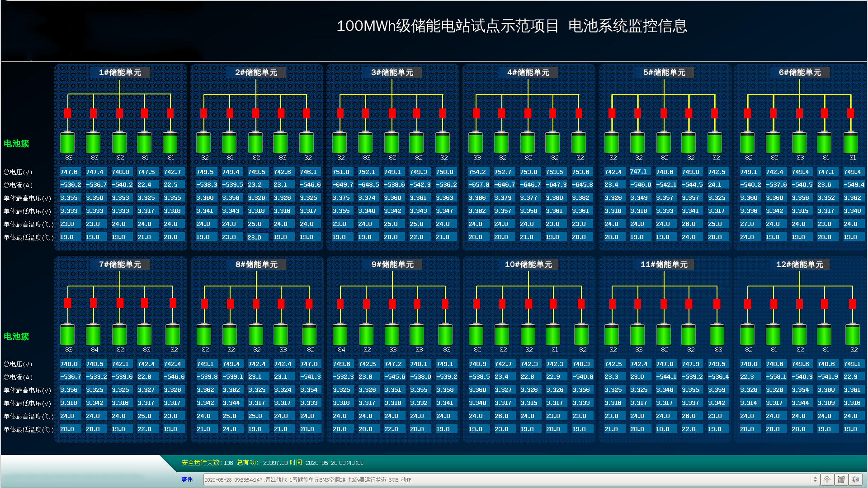This screenshot has height=488, width=868.
Task: Click the -657.8 current value in 4#储能单元
Action: pyautogui.click(x=479, y=185)
